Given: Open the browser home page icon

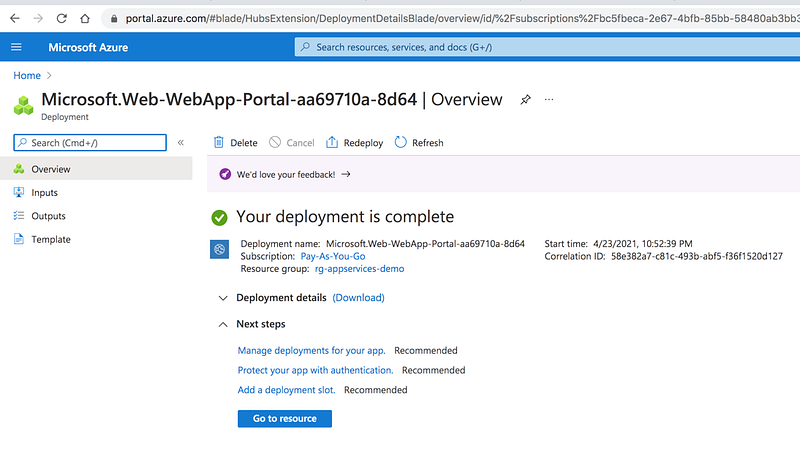Looking at the screenshot, I should tap(85, 18).
